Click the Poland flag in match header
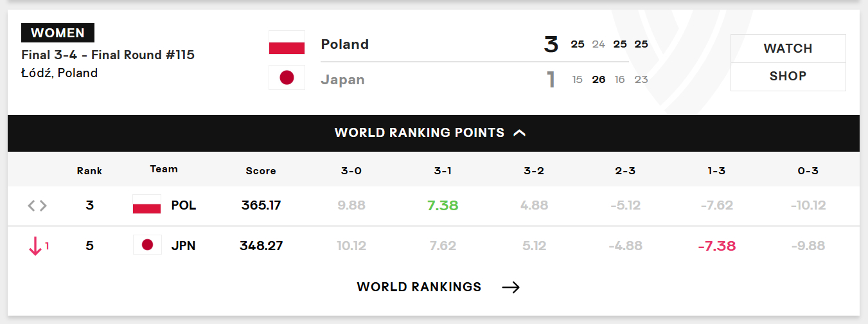The height and width of the screenshot is (324, 868). tap(287, 42)
